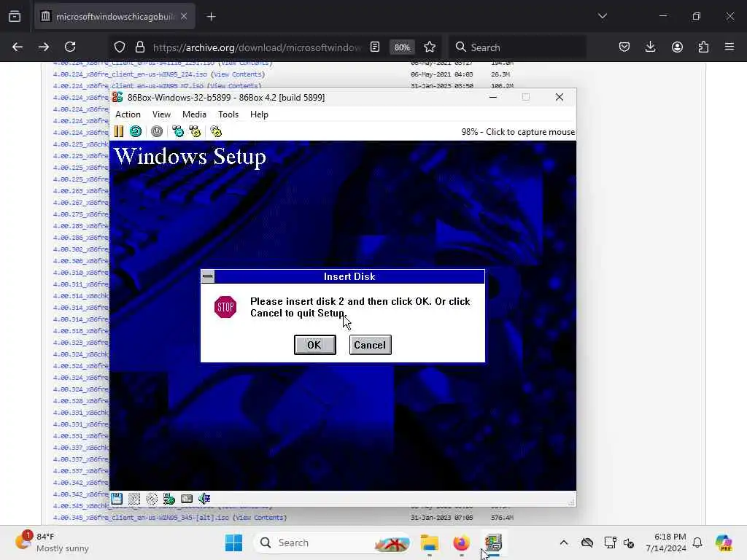Click the Windows taskbar Search box

[x=332, y=542]
